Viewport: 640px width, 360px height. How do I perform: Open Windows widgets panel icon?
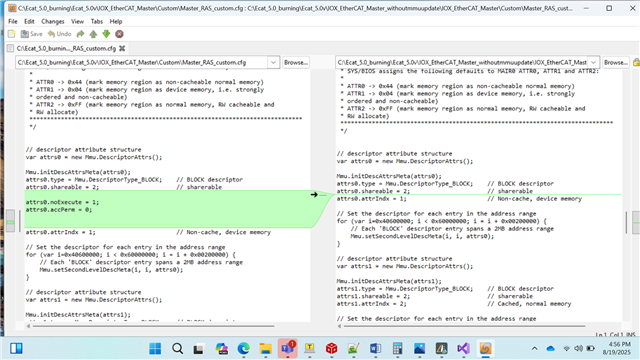(16, 349)
